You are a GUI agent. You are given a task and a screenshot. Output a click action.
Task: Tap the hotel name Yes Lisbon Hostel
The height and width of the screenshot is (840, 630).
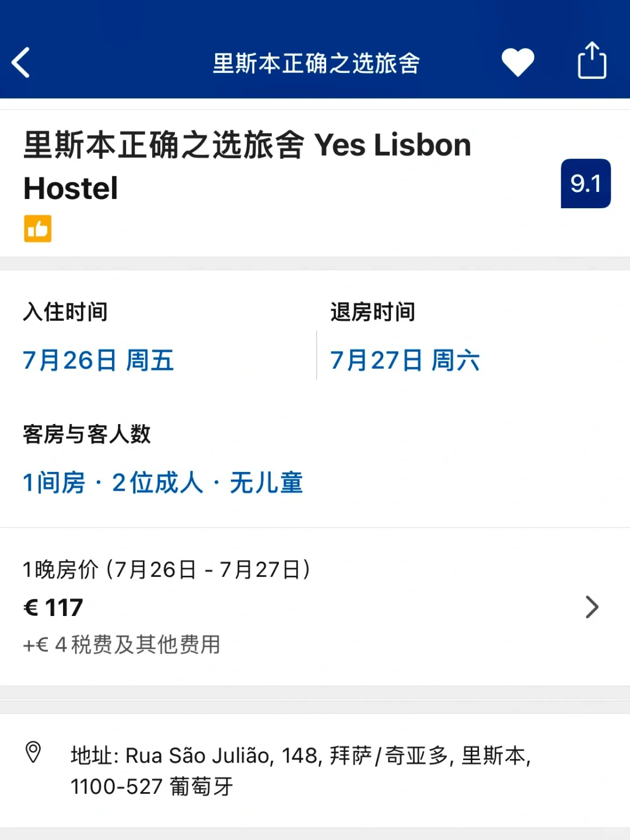pyautogui.click(x=247, y=166)
